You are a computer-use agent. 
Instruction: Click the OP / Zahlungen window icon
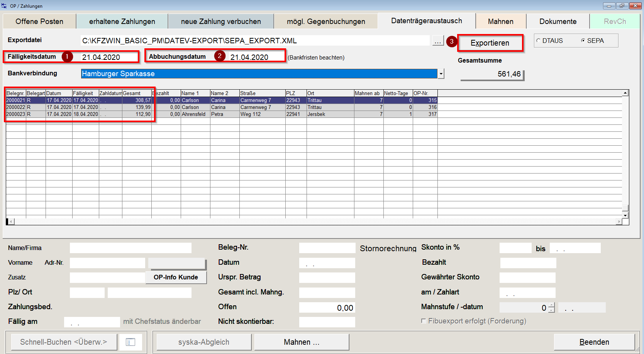4,6
